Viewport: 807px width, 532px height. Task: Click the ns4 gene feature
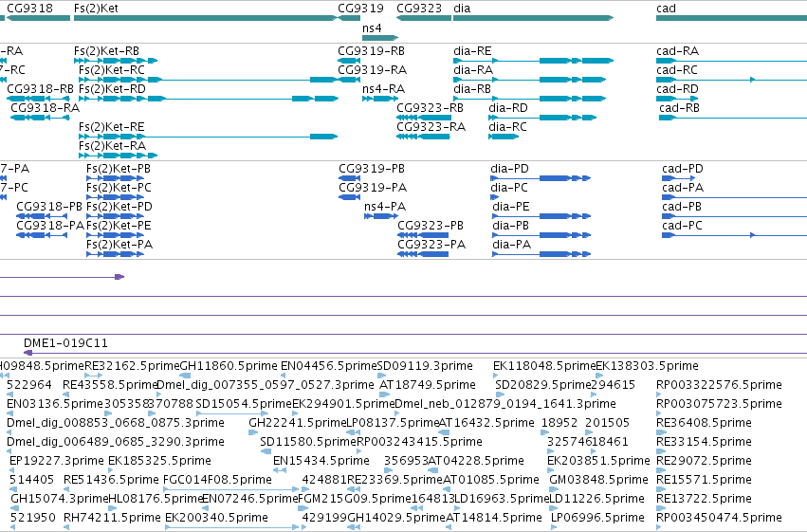click(380, 38)
